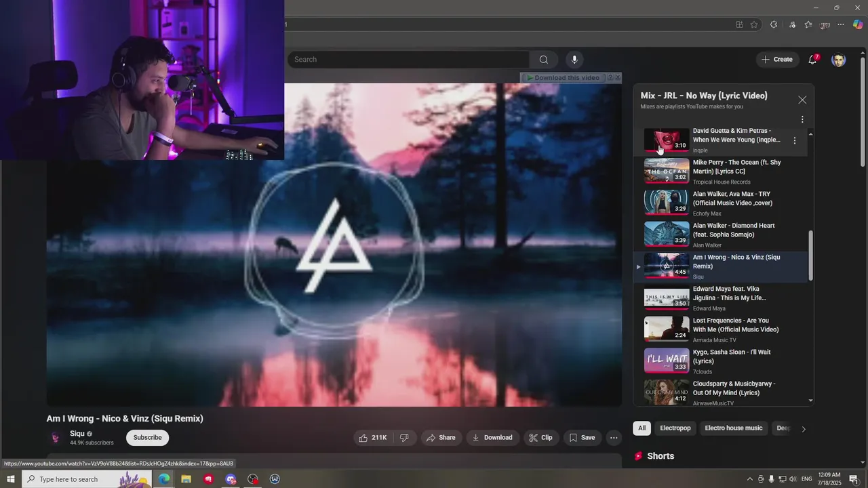
Task: Open the Windows Start menu
Action: coord(10,479)
